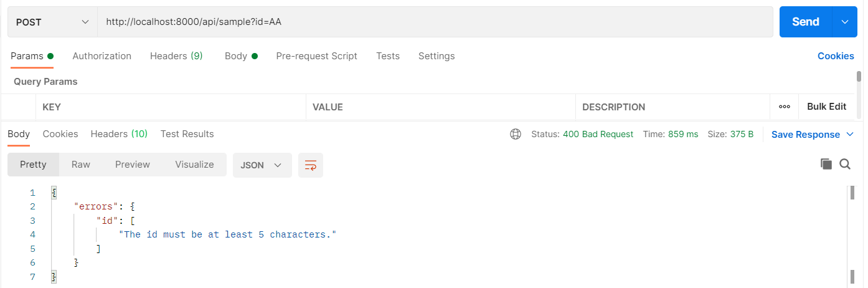Open the three-dots column options icon

785,107
